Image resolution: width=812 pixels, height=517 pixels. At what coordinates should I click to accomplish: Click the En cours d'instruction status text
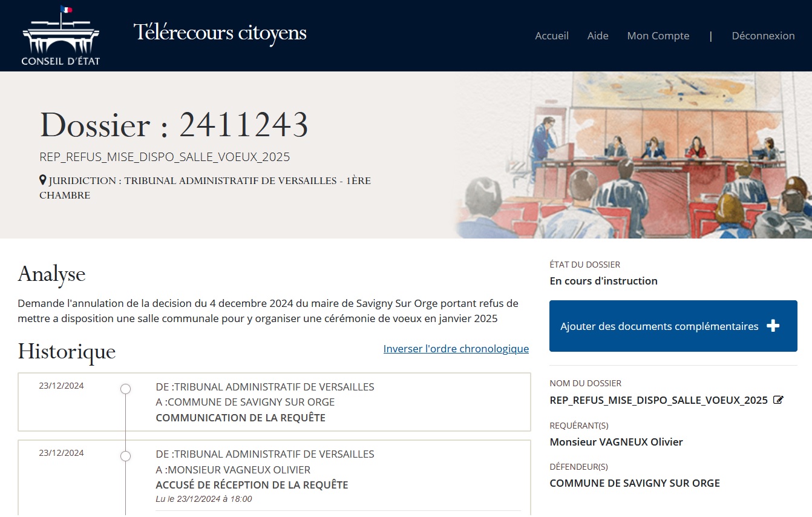[603, 281]
